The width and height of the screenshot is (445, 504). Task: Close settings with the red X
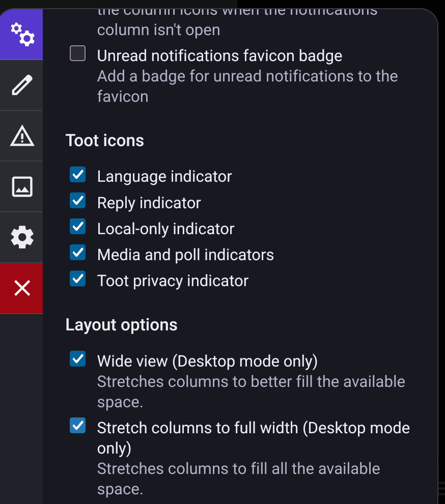(x=22, y=288)
